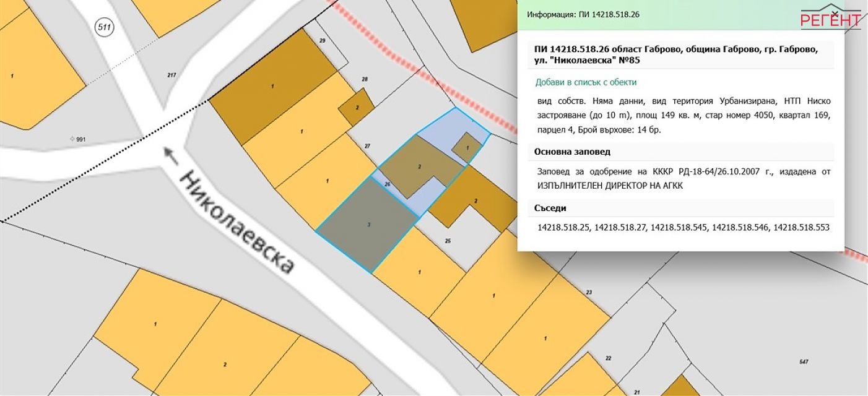Open neighbor parcel 14218.518.25
Image resolution: width=868 pixels, height=396 pixels.
pos(563,228)
